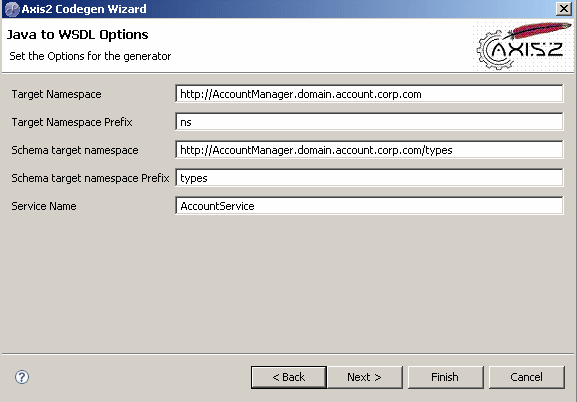The image size is (577, 402).
Task: Go back with the < Back button
Action: pos(288,377)
